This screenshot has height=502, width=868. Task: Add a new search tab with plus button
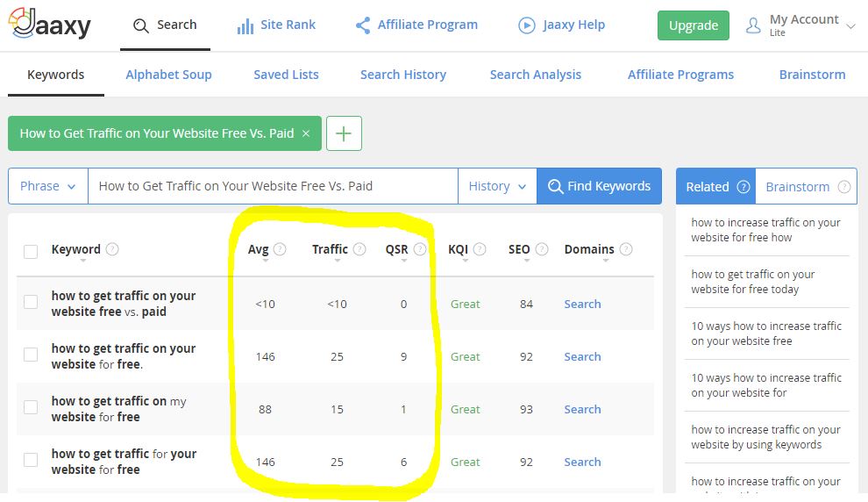tap(344, 133)
